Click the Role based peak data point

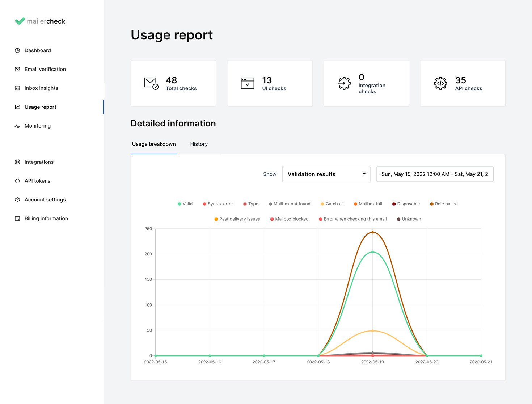[372, 232]
